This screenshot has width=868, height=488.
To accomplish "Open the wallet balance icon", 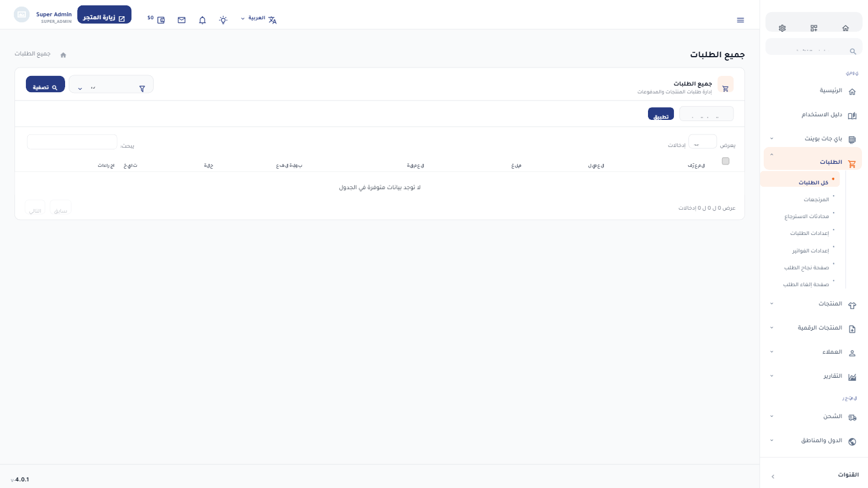I will 161,20.
